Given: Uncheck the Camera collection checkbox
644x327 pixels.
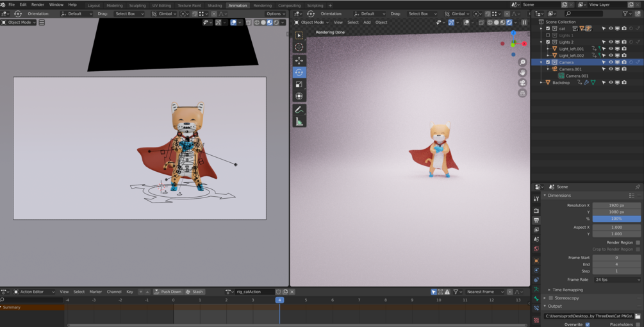Looking at the screenshot, I should [x=548, y=62].
